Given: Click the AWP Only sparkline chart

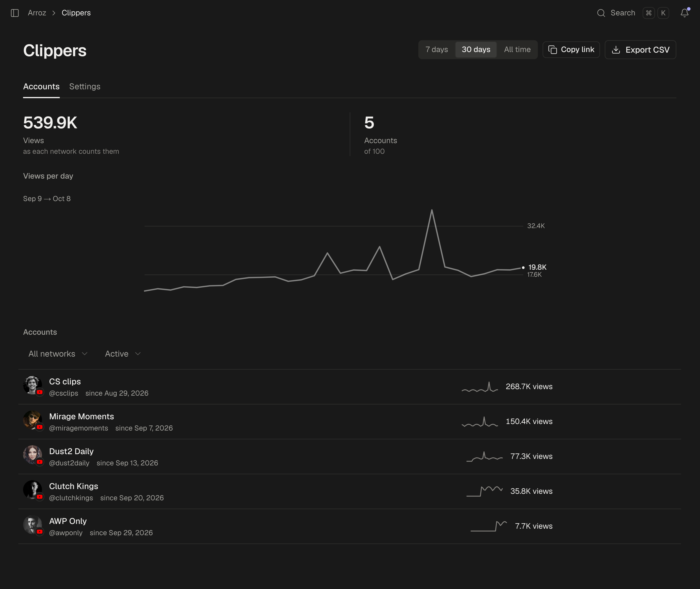Looking at the screenshot, I should pos(489,526).
